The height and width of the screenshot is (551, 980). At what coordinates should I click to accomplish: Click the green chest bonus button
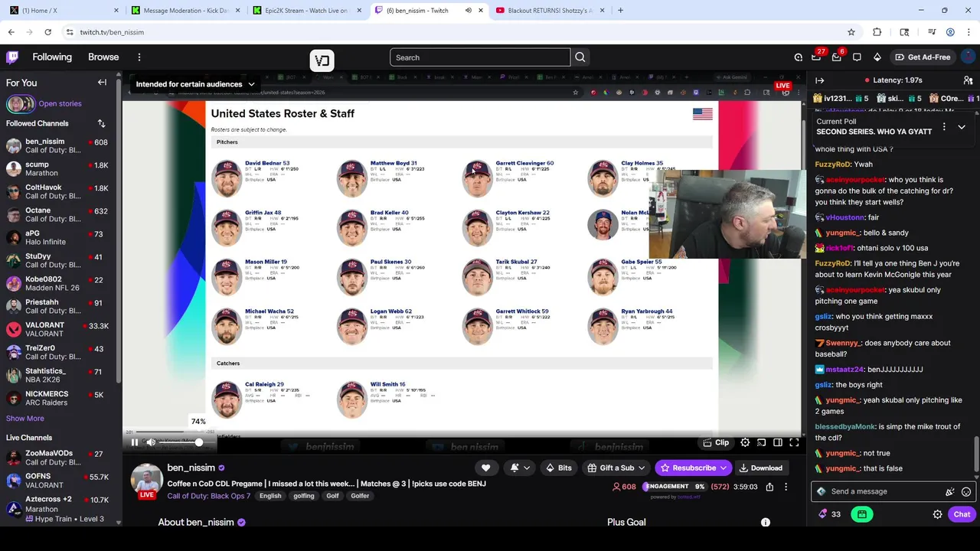[x=862, y=514]
